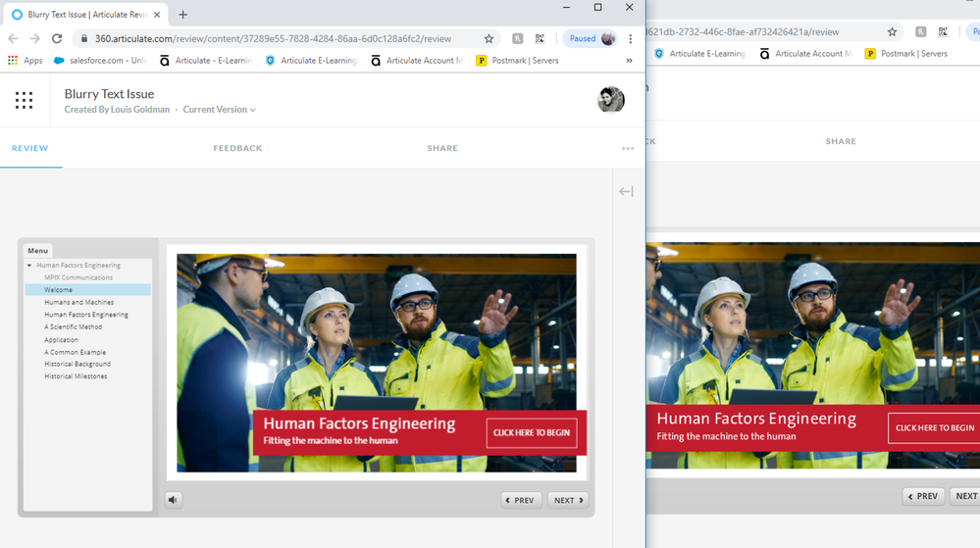
Task: Click the CLICK HERE TO BEGIN button
Action: pos(532,432)
